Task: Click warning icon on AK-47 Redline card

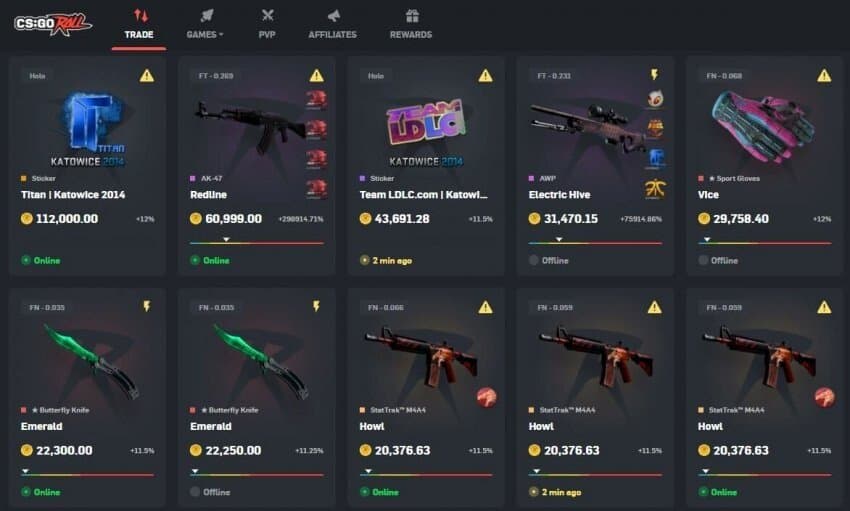Action: pyautogui.click(x=317, y=75)
